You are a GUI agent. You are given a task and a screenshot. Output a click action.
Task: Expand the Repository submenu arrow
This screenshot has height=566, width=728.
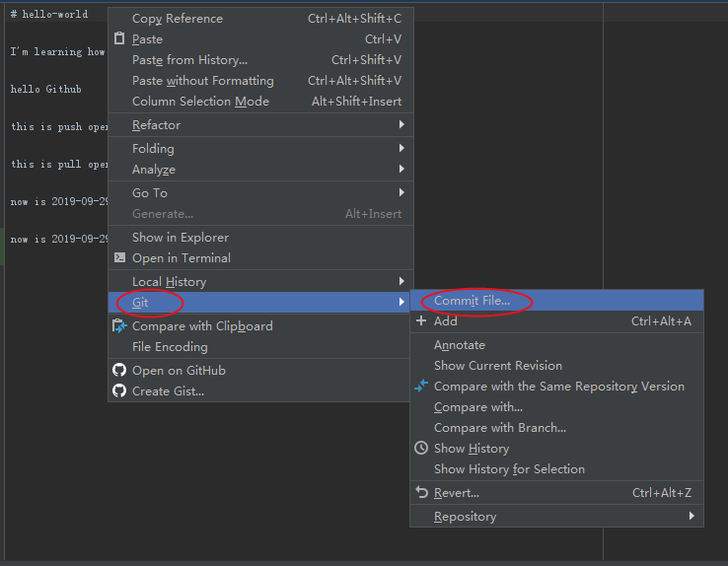(692, 516)
